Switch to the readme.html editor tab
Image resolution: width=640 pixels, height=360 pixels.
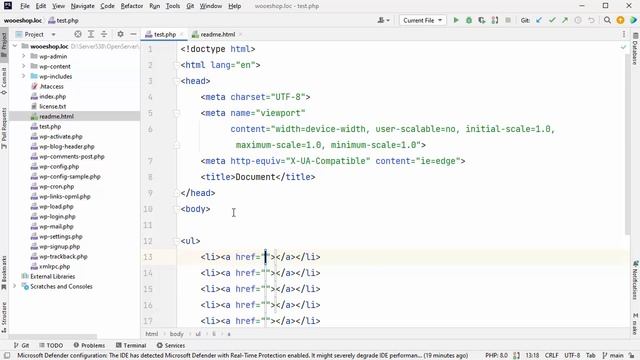(x=217, y=34)
